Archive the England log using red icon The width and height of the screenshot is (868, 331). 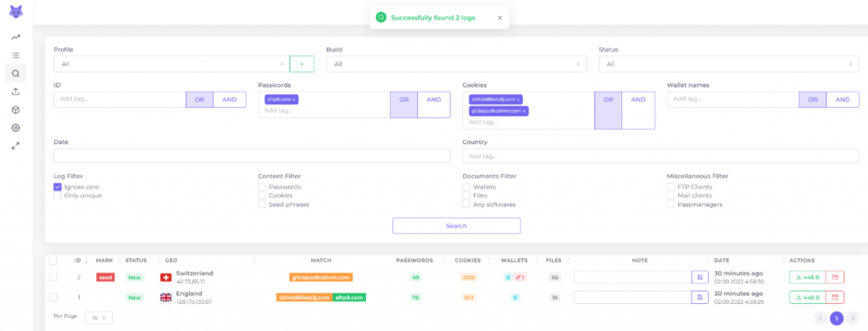[835, 298]
